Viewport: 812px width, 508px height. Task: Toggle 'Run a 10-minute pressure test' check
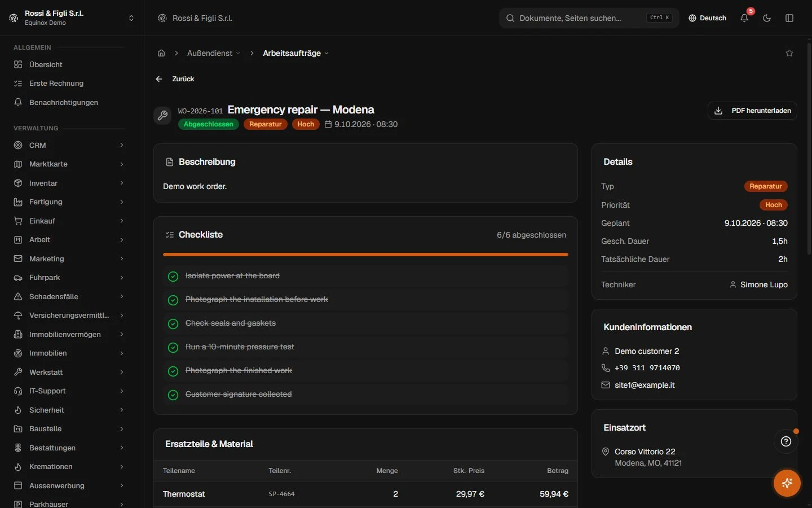(173, 347)
